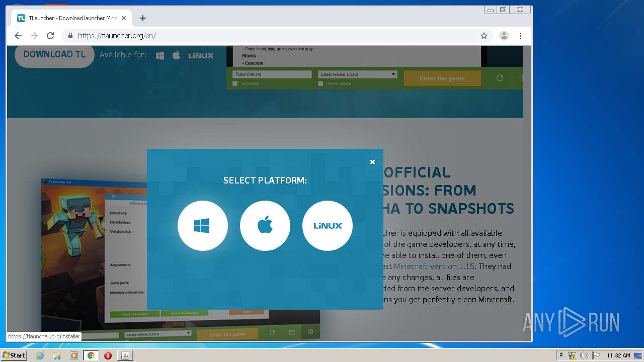Click the small LINUX logo beside Available for
644x362 pixels.
[x=201, y=55]
